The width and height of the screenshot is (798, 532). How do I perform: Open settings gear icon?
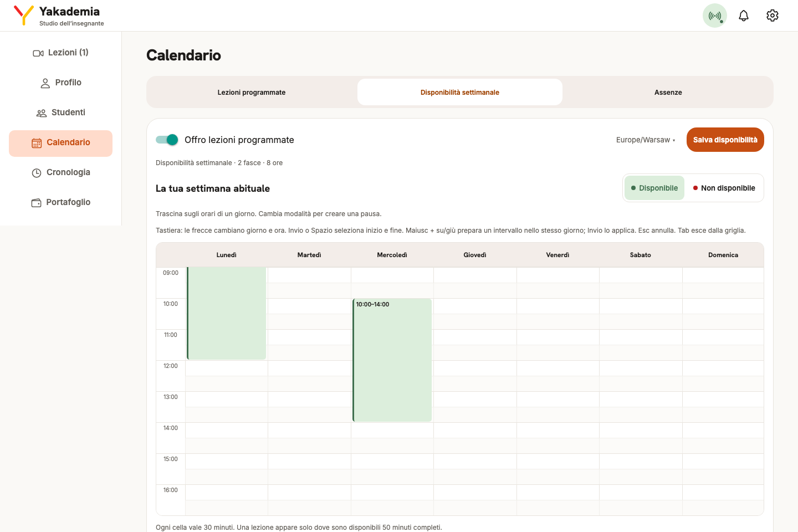click(773, 16)
